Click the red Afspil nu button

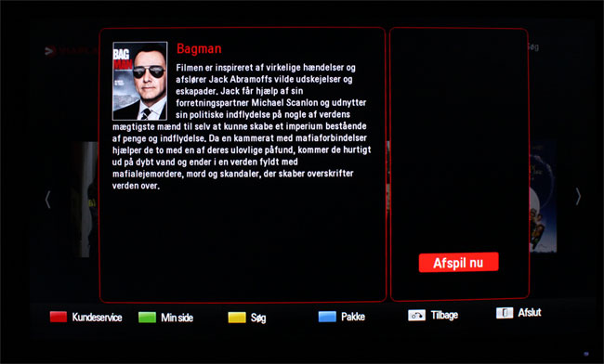(458, 263)
